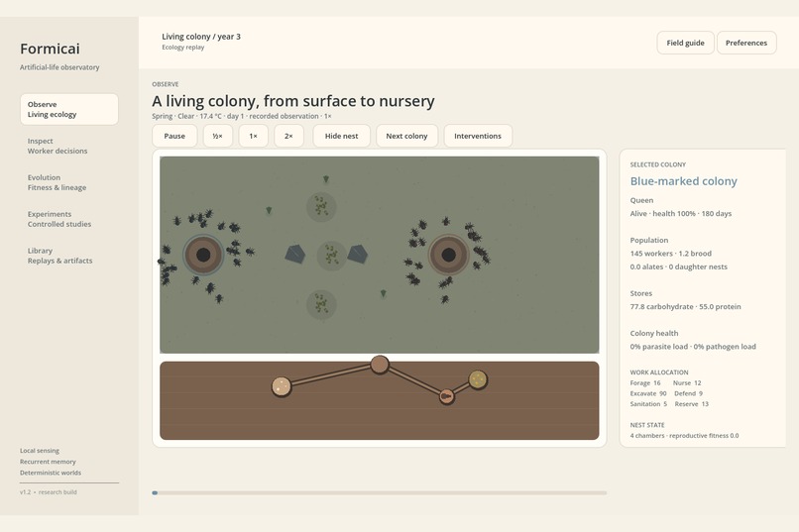This screenshot has height=532, width=799.
Task: Click the blue replay position handle
Action: click(155, 492)
